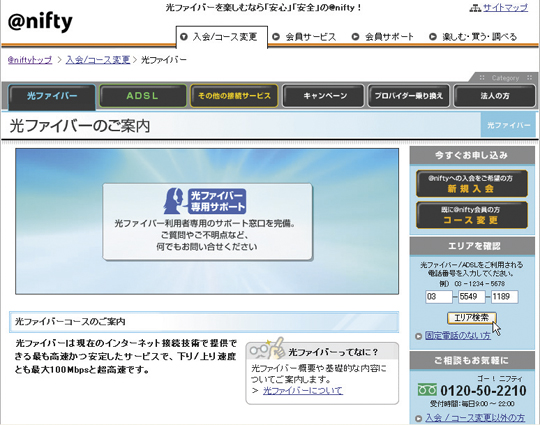This screenshot has width=540, height=425.
Task: Click the phone number 0120-50-2210
Action: (483, 391)
